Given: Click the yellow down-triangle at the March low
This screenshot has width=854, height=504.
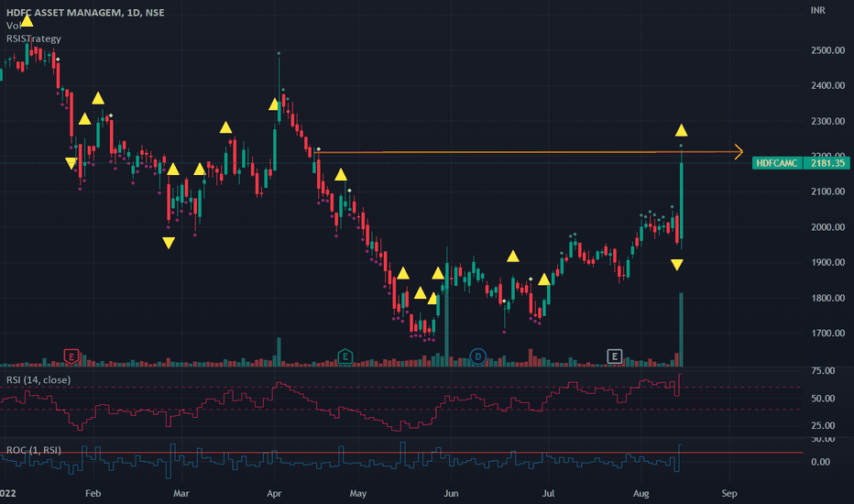Looking at the screenshot, I should 169,243.
